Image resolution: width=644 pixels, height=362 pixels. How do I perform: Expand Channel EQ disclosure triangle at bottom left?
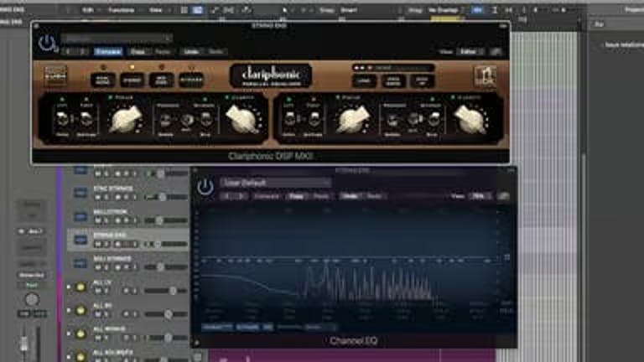tap(197, 342)
